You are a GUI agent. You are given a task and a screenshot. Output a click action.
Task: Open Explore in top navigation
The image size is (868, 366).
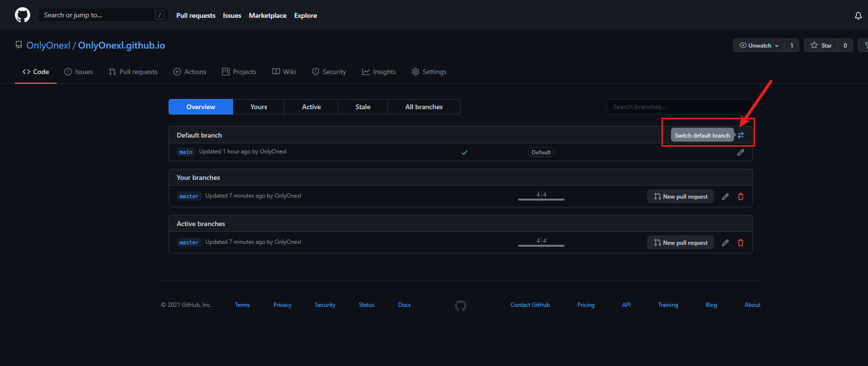coord(306,15)
